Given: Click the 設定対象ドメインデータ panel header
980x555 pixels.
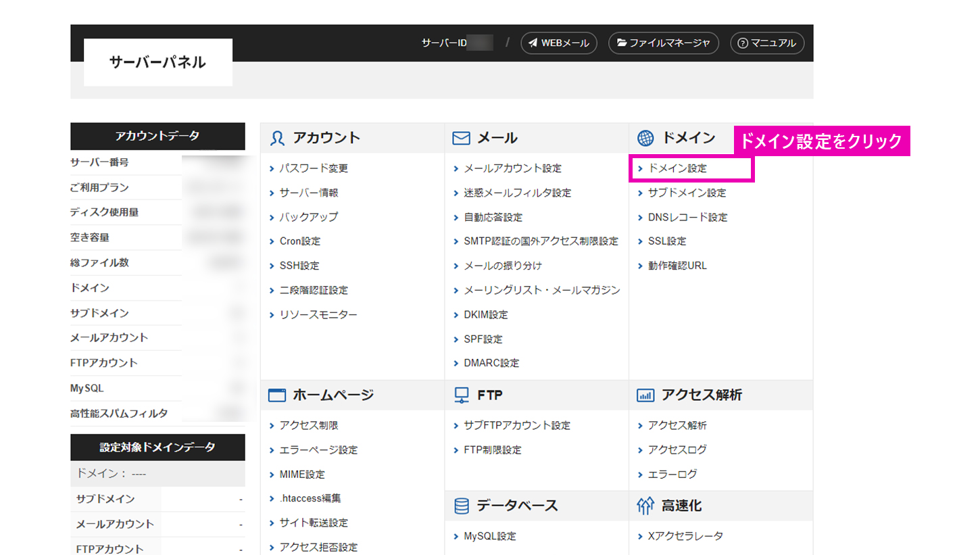Looking at the screenshot, I should click(x=157, y=447).
